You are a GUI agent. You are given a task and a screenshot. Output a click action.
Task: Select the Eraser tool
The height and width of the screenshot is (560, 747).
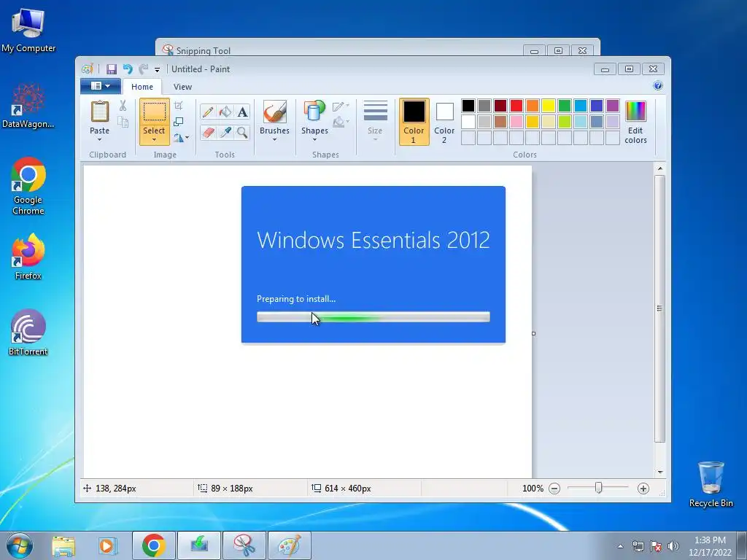[208, 132]
